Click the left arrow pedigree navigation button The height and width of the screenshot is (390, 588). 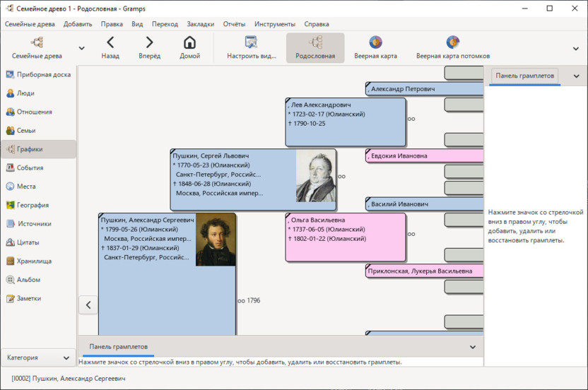point(88,305)
